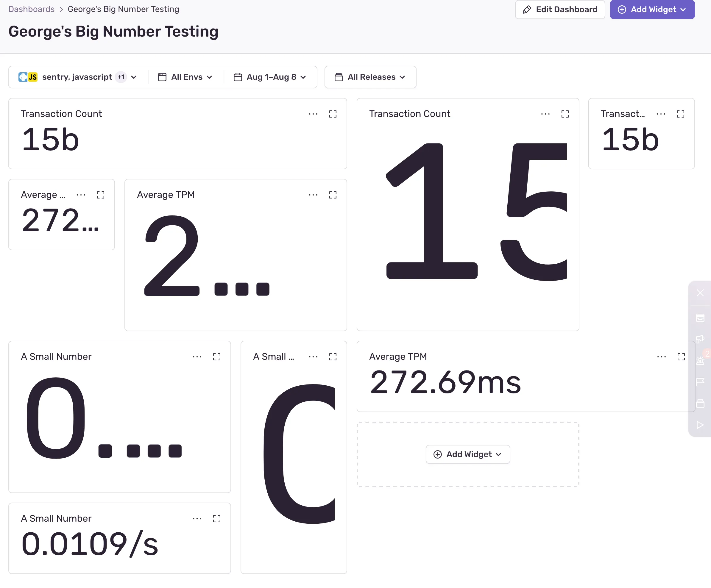
Task: Open the broadcasts megaphone panel in floating sidebar
Action: click(x=701, y=339)
